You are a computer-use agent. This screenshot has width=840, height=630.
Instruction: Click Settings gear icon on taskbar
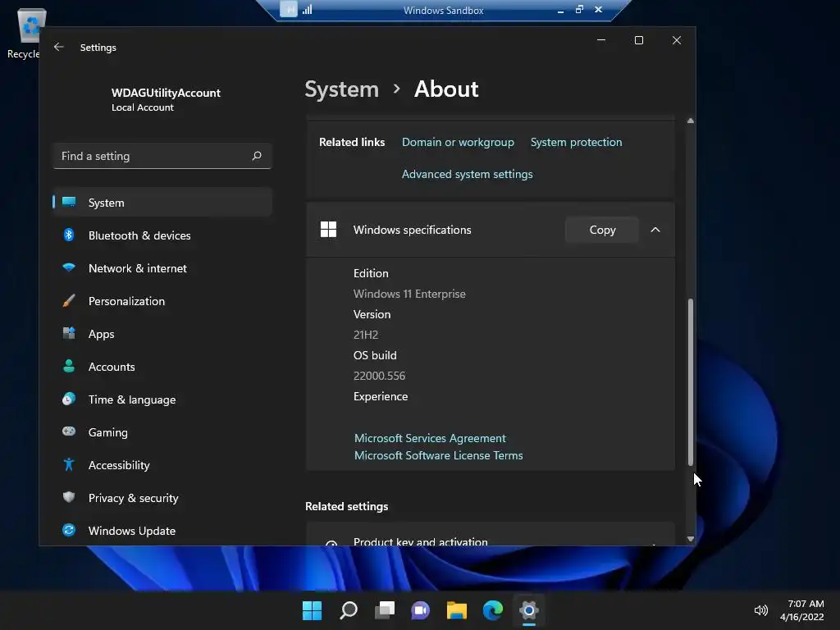[529, 610]
